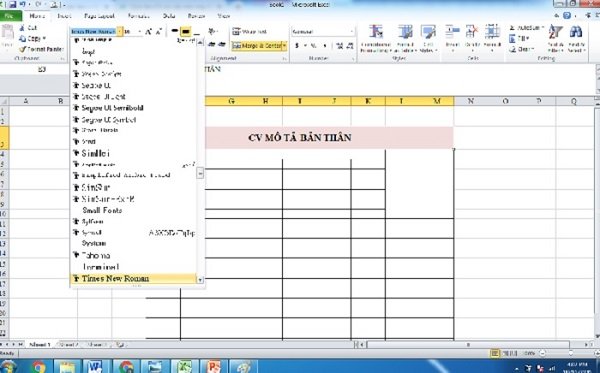Open the AutoSum dropdown arrow
Screen dimensions: 600x373
543,28
